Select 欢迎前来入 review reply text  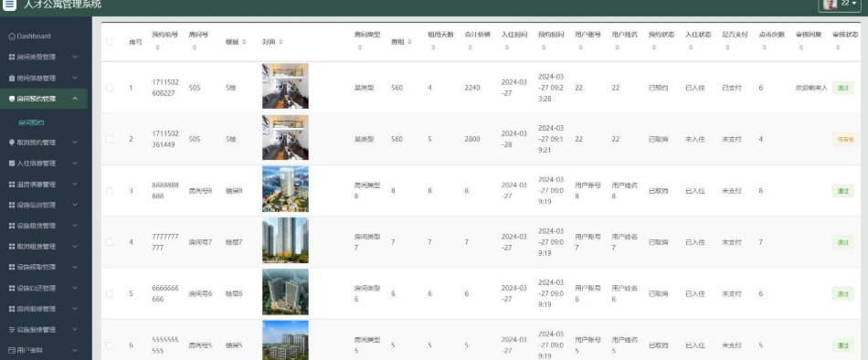[811, 88]
